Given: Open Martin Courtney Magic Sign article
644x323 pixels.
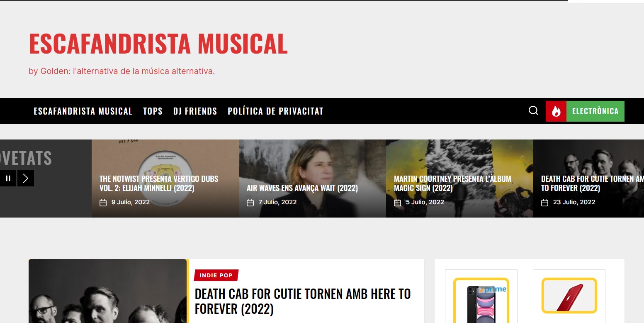Looking at the screenshot, I should [x=452, y=184].
